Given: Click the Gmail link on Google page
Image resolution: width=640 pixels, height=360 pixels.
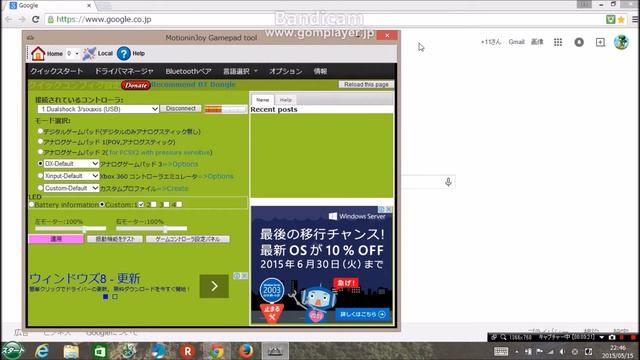Looking at the screenshot, I should coord(516,42).
